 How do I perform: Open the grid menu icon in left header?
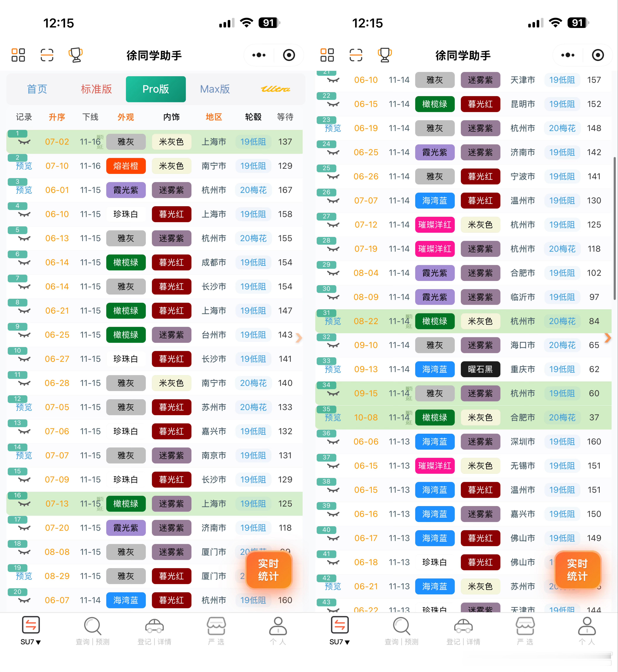pyautogui.click(x=18, y=55)
